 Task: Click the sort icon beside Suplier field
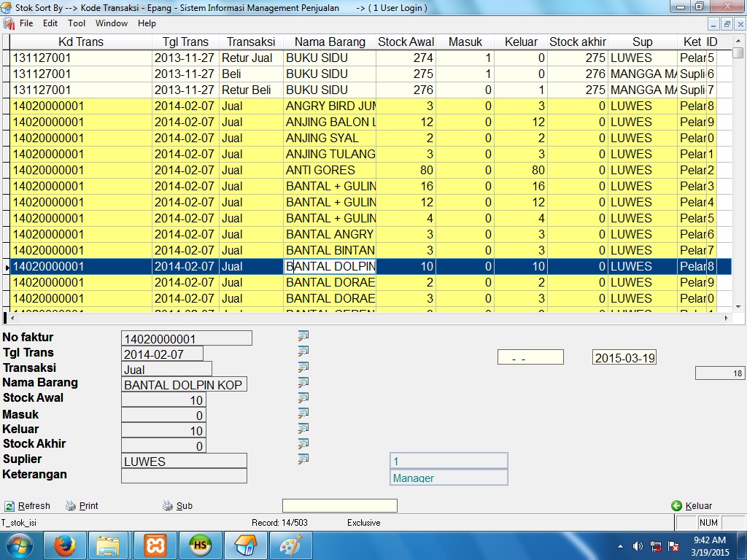pyautogui.click(x=303, y=459)
